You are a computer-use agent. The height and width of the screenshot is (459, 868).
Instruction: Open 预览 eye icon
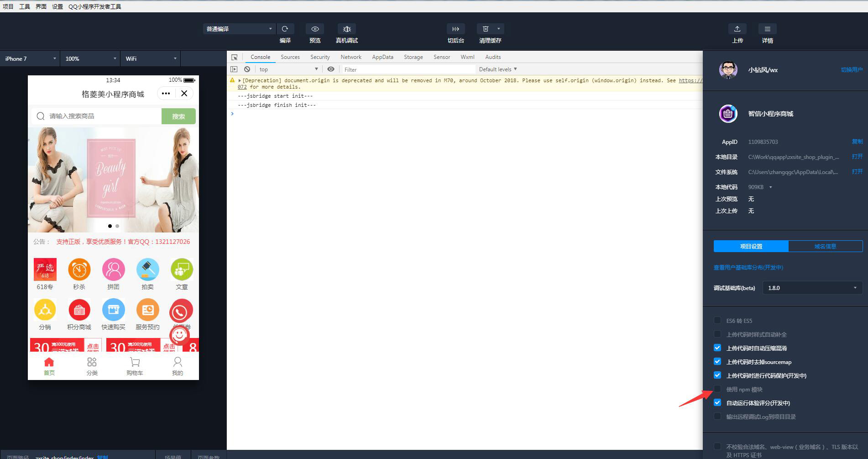pyautogui.click(x=315, y=29)
